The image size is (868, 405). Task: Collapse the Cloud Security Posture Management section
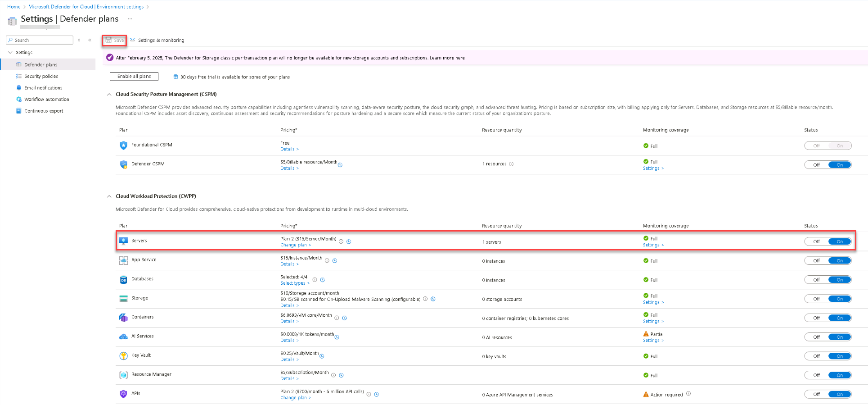(109, 95)
